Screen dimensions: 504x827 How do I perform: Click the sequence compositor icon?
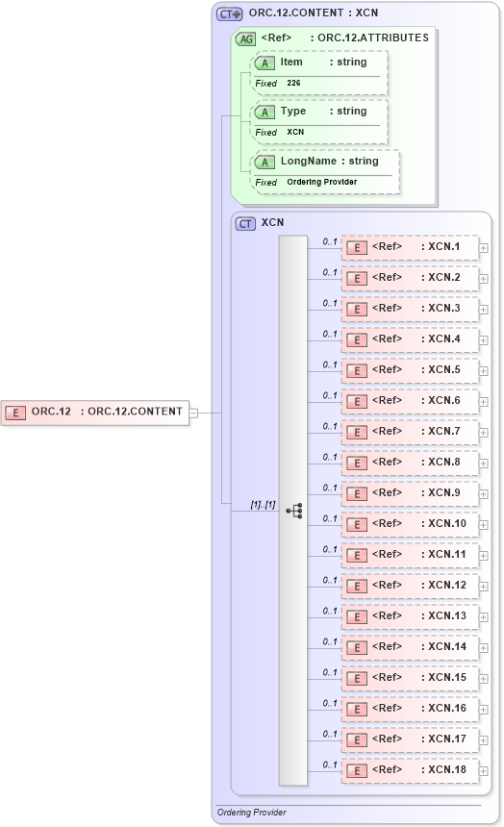tap(294, 511)
